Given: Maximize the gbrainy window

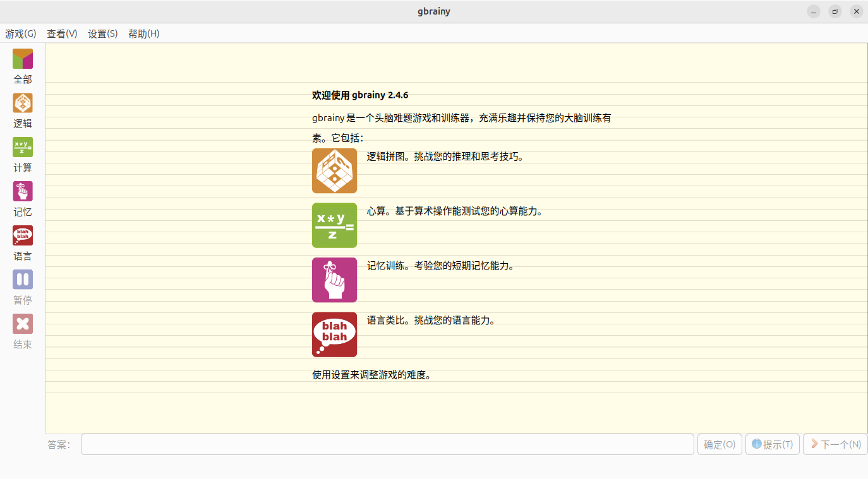Looking at the screenshot, I should 835,11.
